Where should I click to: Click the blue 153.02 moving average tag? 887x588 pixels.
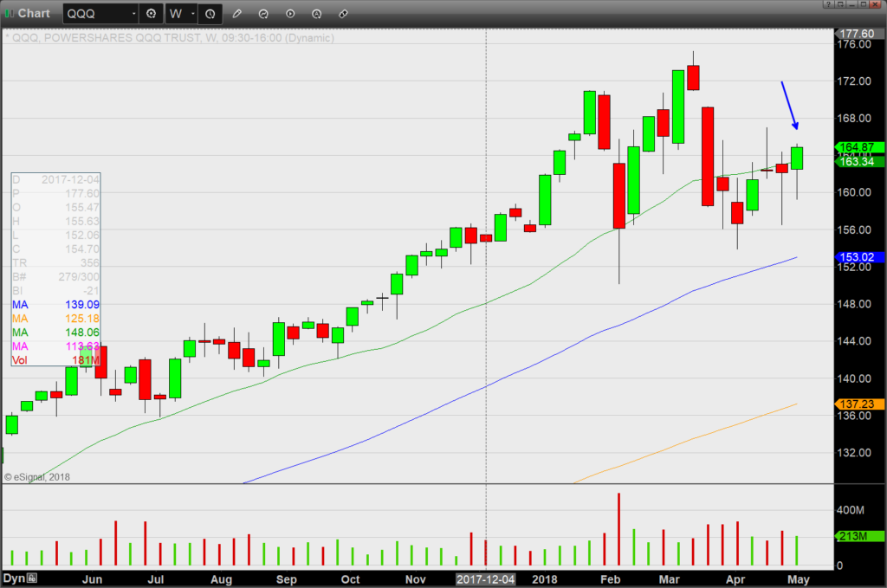click(859, 257)
